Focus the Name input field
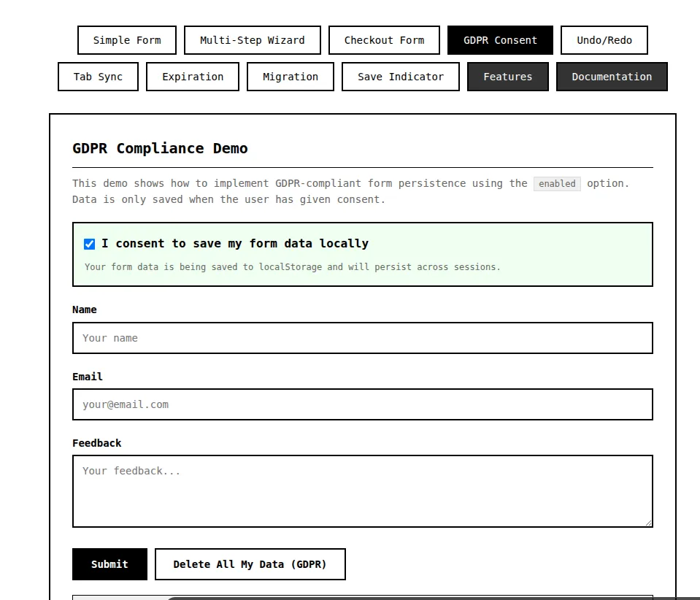This screenshot has width=700, height=600. tap(363, 338)
